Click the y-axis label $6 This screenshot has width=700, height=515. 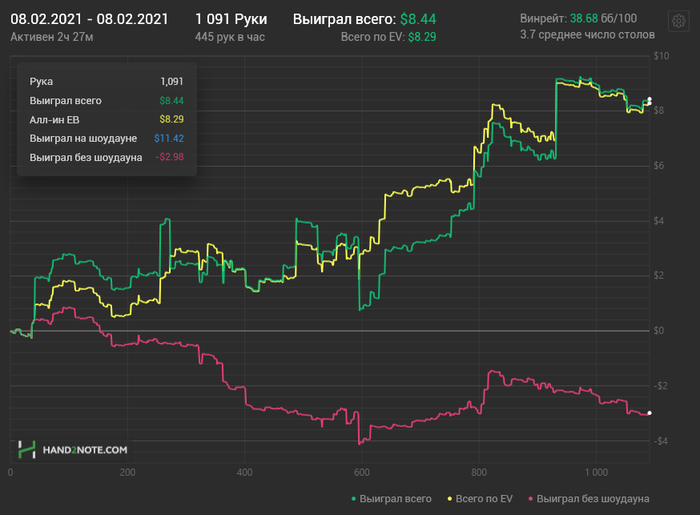coord(658,166)
